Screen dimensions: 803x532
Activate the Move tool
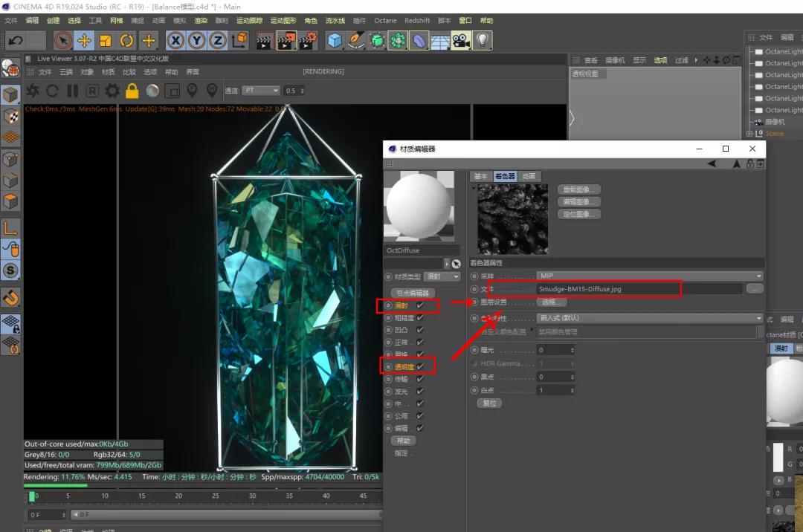pyautogui.click(x=85, y=40)
